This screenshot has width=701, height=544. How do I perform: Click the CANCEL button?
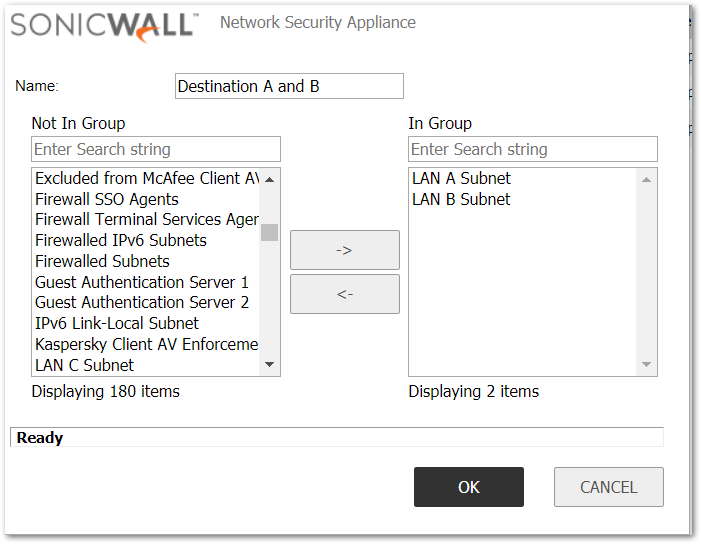(x=608, y=487)
